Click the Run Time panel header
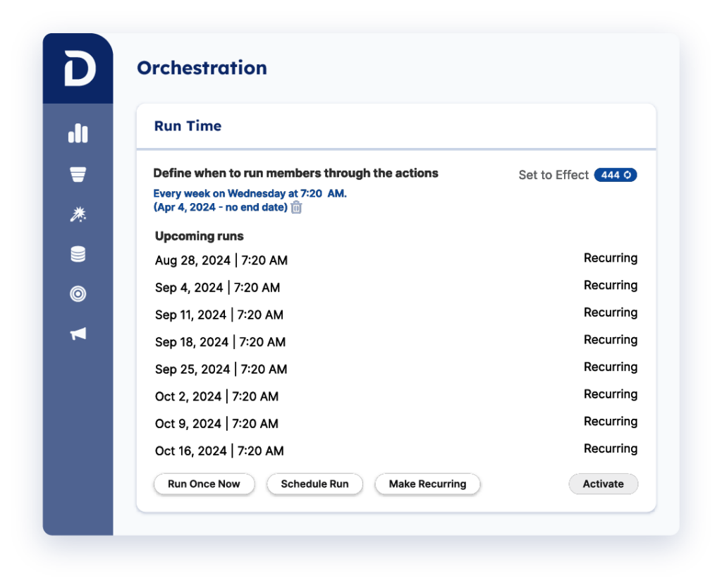The height and width of the screenshot is (588, 722). [x=188, y=125]
